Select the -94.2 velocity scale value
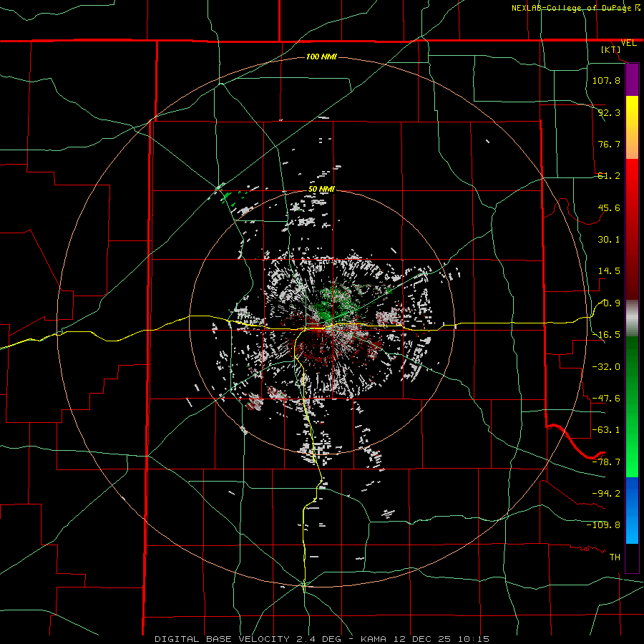The width and height of the screenshot is (644, 644). pos(606,493)
